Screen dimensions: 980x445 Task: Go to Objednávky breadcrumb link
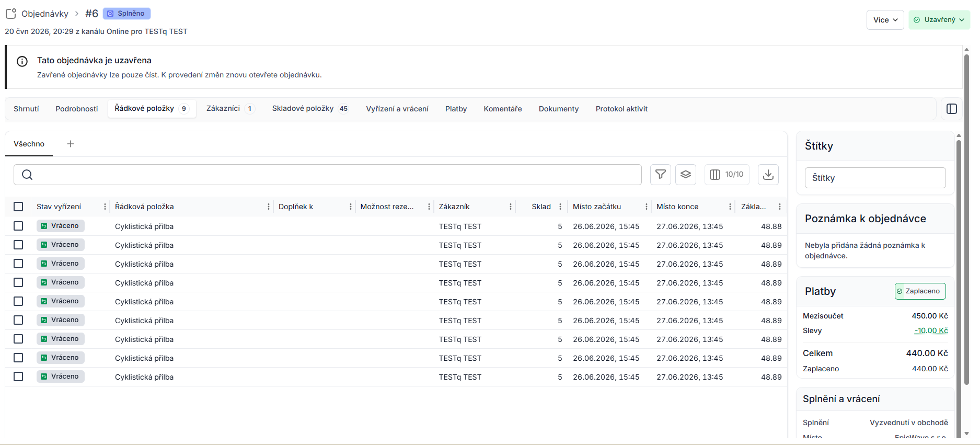click(x=45, y=14)
